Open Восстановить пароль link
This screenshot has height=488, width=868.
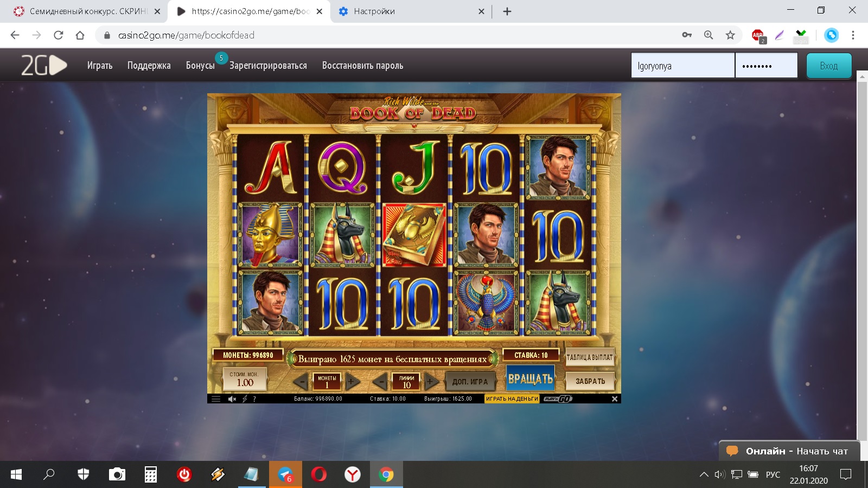point(362,66)
